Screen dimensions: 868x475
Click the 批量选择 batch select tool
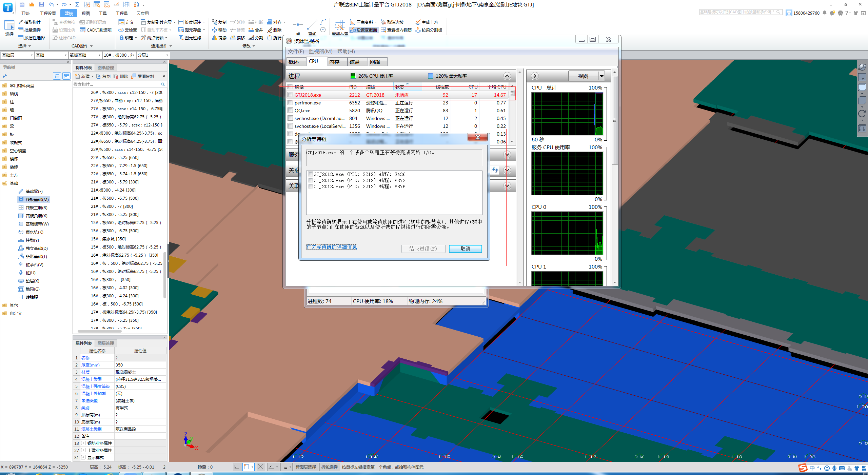pos(29,30)
